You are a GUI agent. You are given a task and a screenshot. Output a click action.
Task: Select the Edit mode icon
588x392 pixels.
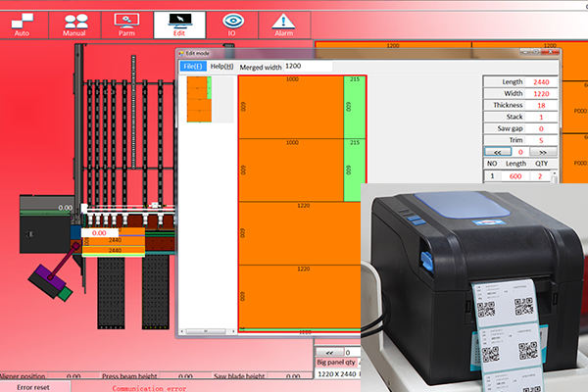pos(178,21)
